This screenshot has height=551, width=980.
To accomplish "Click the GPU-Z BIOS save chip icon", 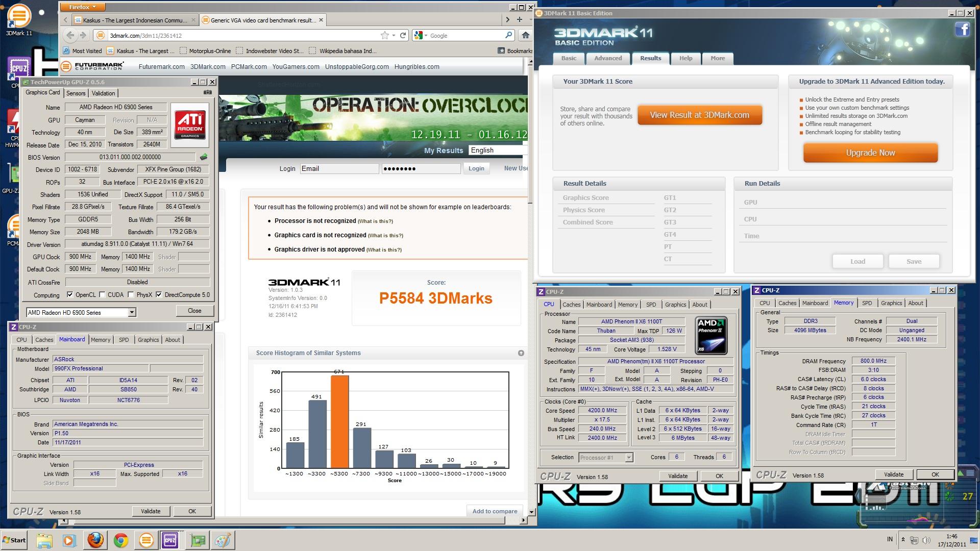I will click(x=204, y=157).
